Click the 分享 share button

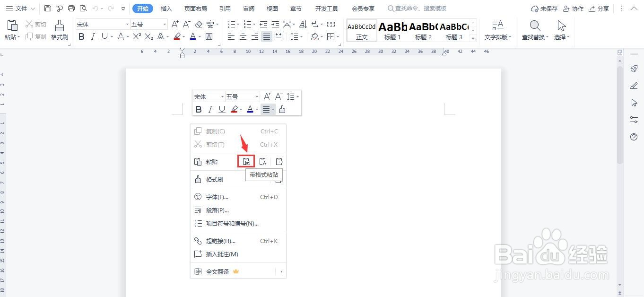(599, 9)
